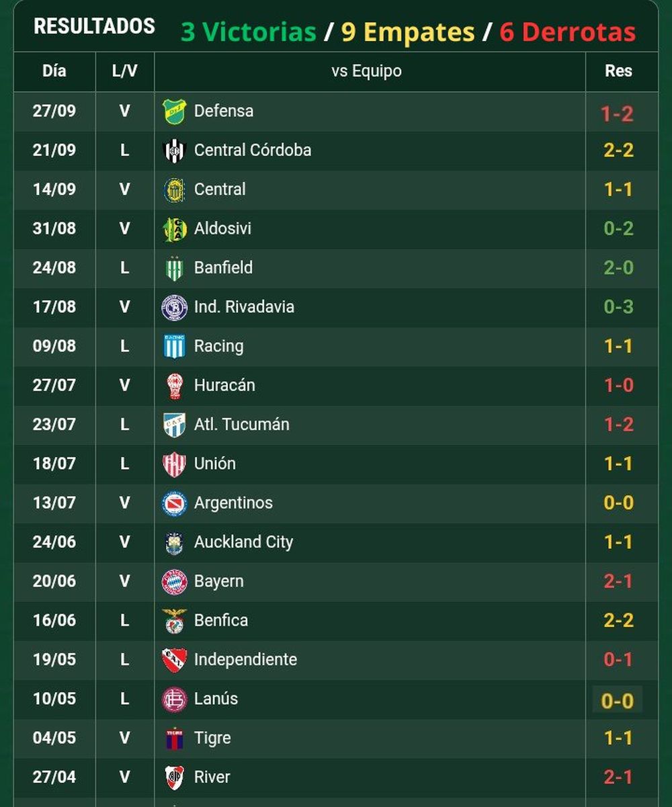Open the Lanús team link
Screen dimensions: 672x807
tap(216, 699)
